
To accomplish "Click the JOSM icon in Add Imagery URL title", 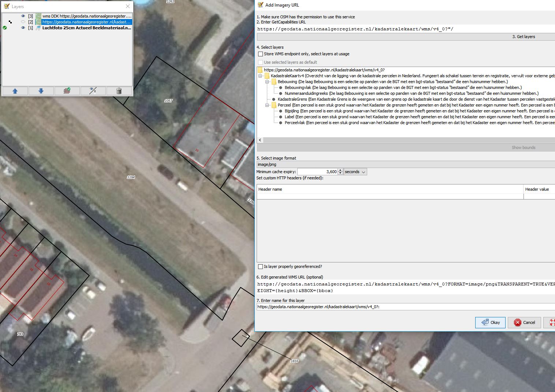I will [x=260, y=5].
